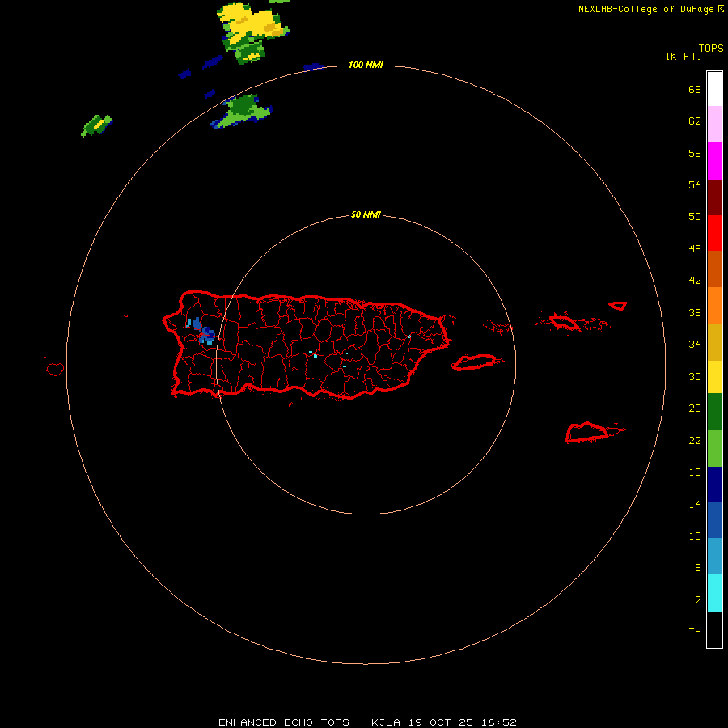Click the gold 38 legend swatch
728x728 pixels.
[x=714, y=342]
